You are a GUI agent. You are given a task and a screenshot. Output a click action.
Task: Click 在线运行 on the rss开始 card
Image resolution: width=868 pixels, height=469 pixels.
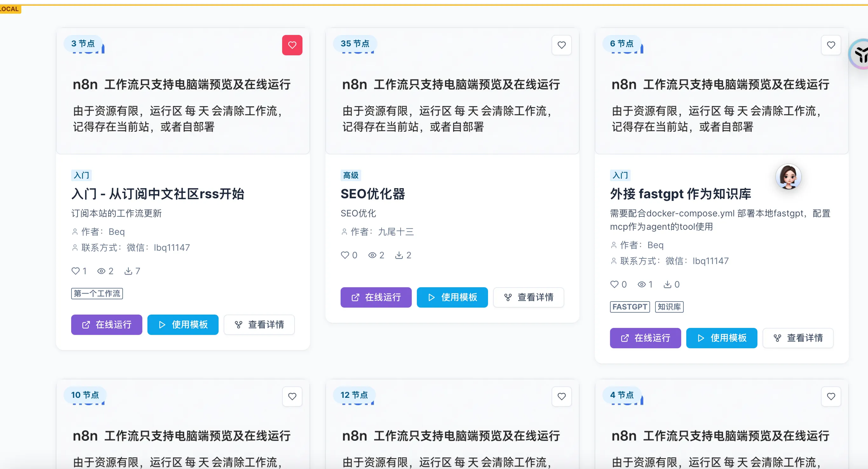tap(106, 324)
